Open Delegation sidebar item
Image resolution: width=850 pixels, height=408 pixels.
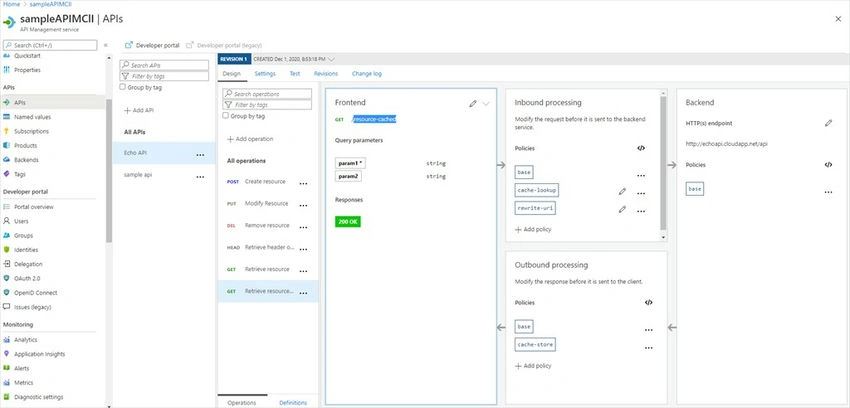pyautogui.click(x=28, y=264)
